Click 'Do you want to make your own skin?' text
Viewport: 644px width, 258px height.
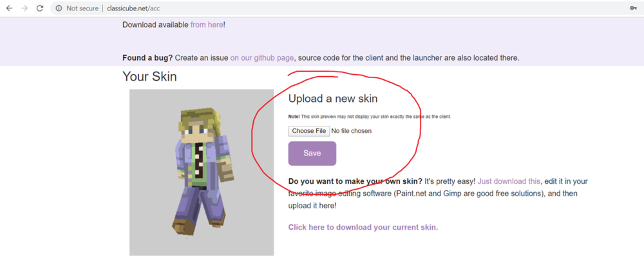355,181
